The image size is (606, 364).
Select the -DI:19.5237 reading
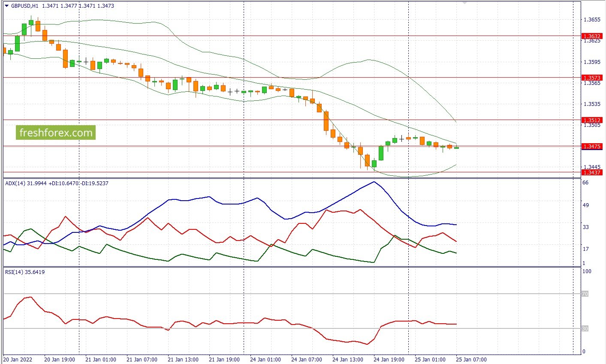pos(95,184)
